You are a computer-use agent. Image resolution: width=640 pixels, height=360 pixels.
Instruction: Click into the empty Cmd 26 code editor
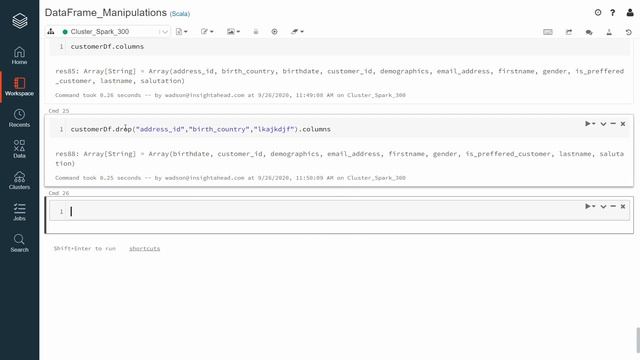tap(340, 211)
